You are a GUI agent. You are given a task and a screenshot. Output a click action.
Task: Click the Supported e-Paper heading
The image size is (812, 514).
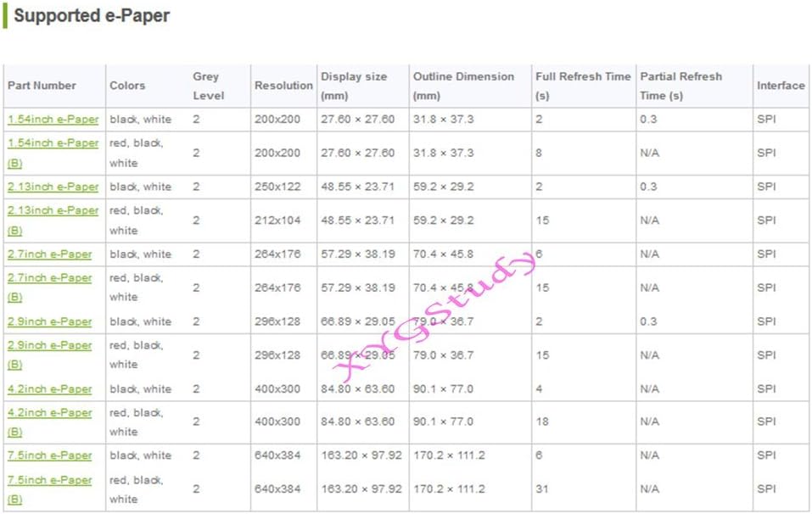(x=92, y=16)
